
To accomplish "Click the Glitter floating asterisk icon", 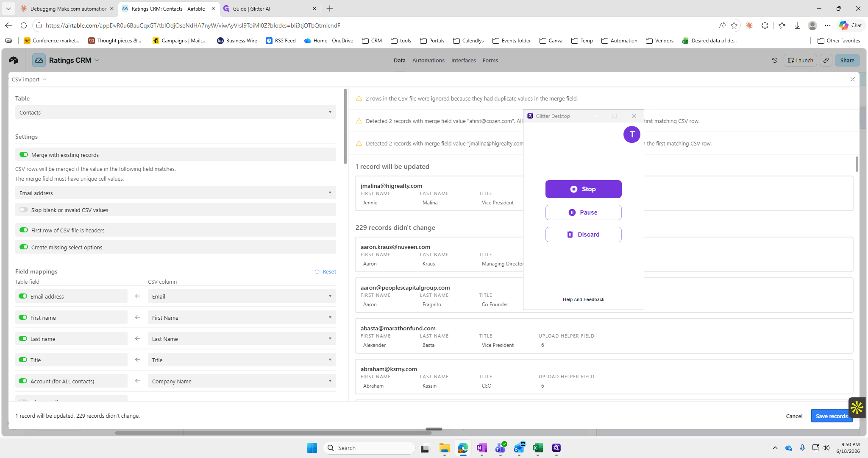I will [857, 408].
